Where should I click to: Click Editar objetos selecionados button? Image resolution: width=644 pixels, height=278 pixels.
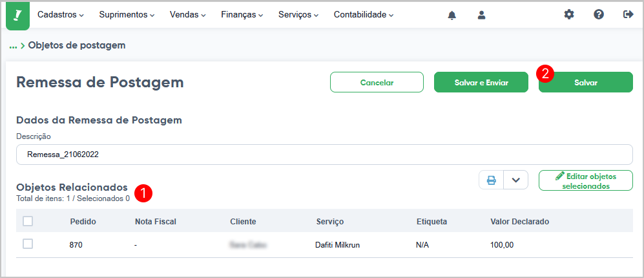click(x=586, y=180)
